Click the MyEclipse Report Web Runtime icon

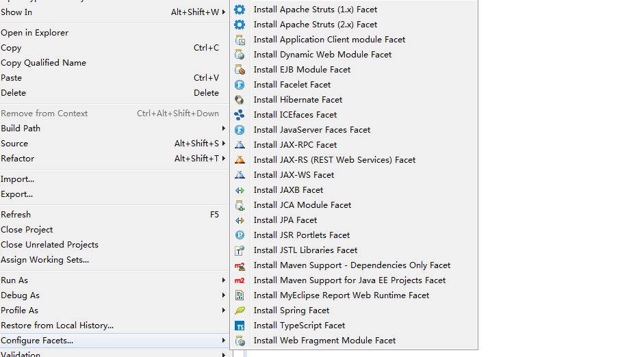240,295
